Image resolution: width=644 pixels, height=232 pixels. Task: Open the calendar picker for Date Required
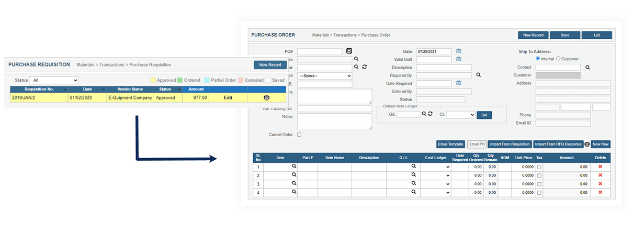pos(459,83)
